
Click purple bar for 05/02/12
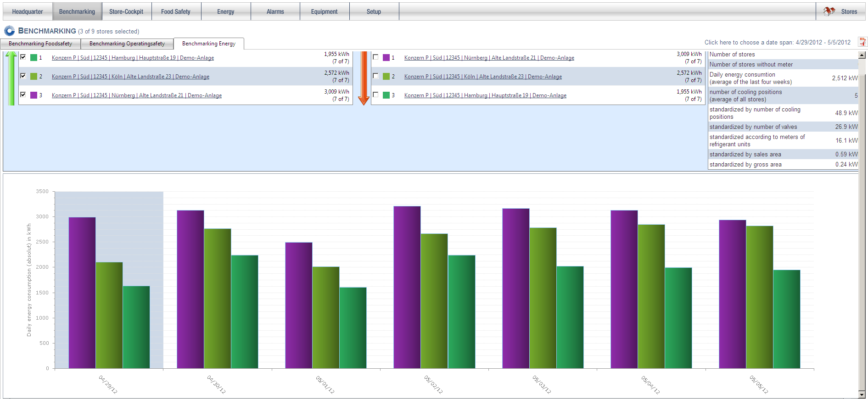click(x=407, y=287)
